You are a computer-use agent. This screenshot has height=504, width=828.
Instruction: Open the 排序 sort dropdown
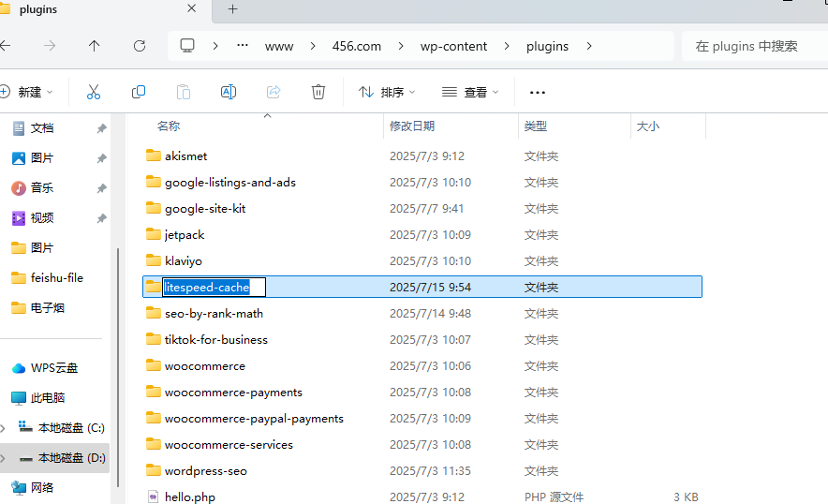(x=387, y=92)
